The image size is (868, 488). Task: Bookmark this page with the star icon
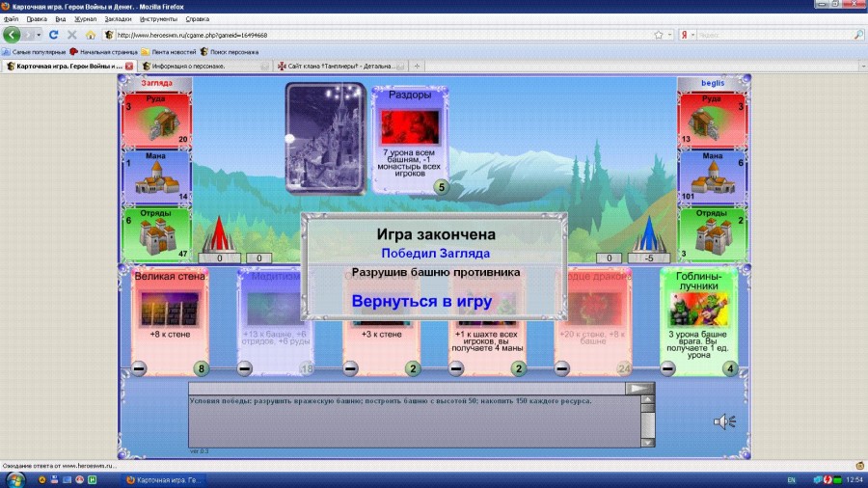pyautogui.click(x=658, y=35)
